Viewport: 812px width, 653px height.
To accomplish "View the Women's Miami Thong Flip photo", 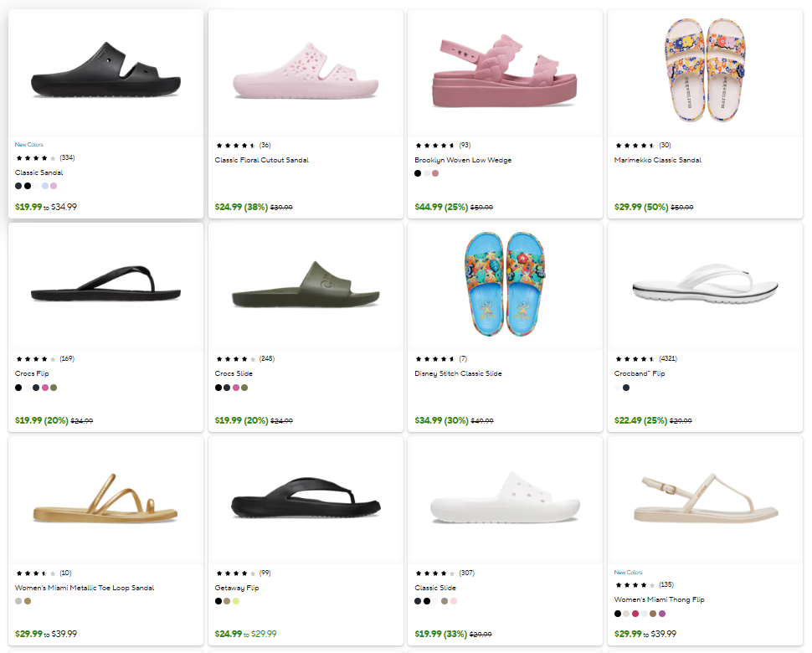I will click(705, 501).
